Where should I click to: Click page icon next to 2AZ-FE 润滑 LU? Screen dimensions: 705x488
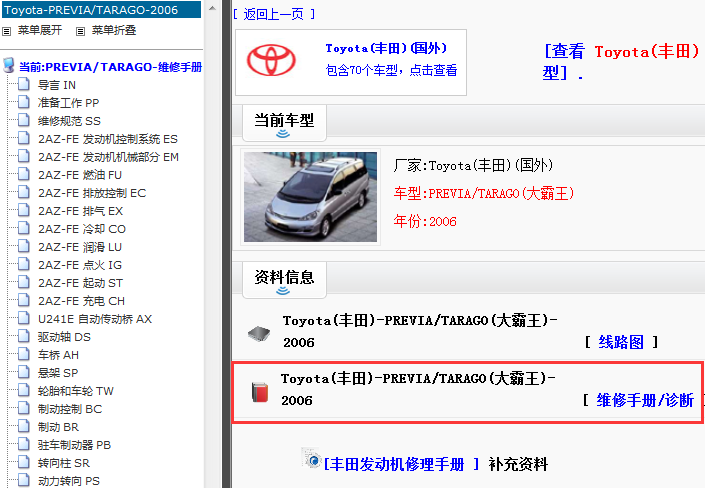point(24,246)
